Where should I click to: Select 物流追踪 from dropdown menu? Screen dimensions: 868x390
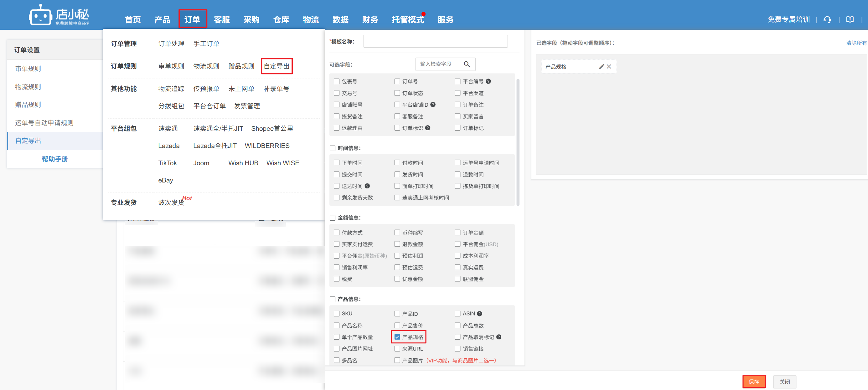(x=171, y=89)
